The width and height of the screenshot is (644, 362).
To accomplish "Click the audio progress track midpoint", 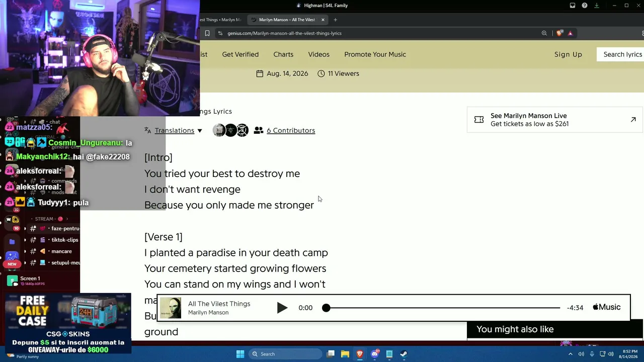I will coord(443,308).
